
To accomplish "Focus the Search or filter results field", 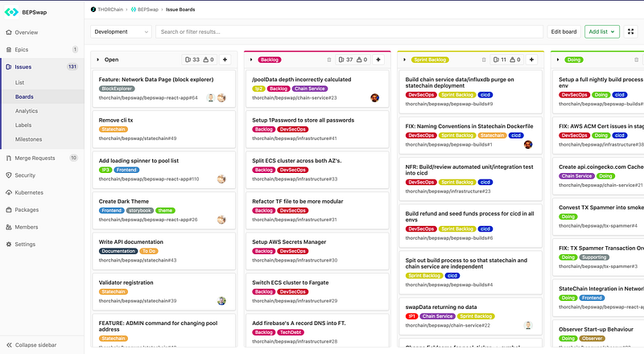I will tap(349, 31).
